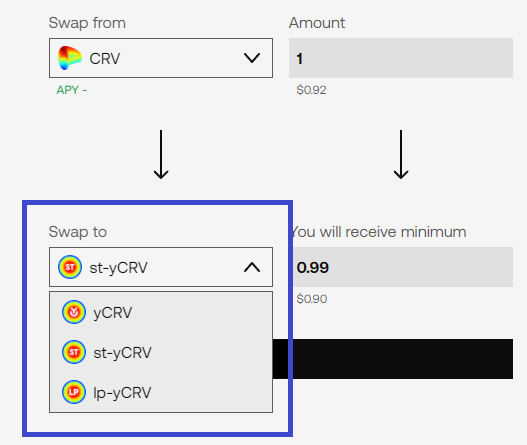Click the right downward arrow graphic

[x=401, y=155]
